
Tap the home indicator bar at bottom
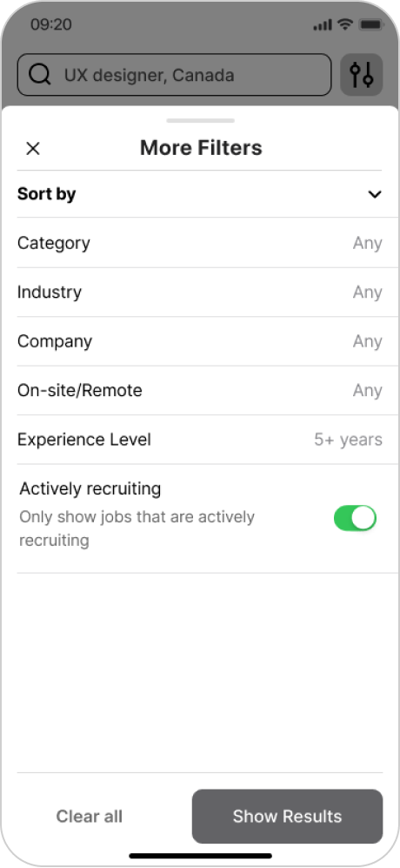200,856
